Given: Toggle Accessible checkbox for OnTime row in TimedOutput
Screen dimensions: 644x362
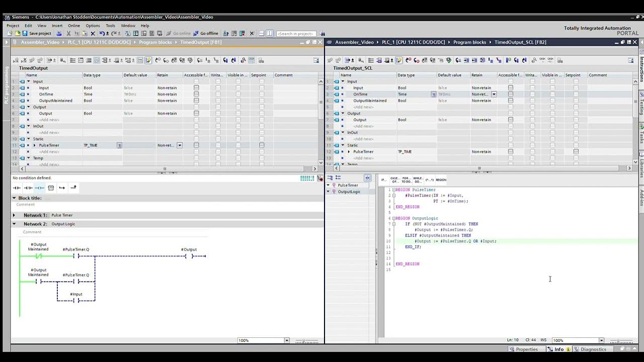Looking at the screenshot, I should [196, 94].
